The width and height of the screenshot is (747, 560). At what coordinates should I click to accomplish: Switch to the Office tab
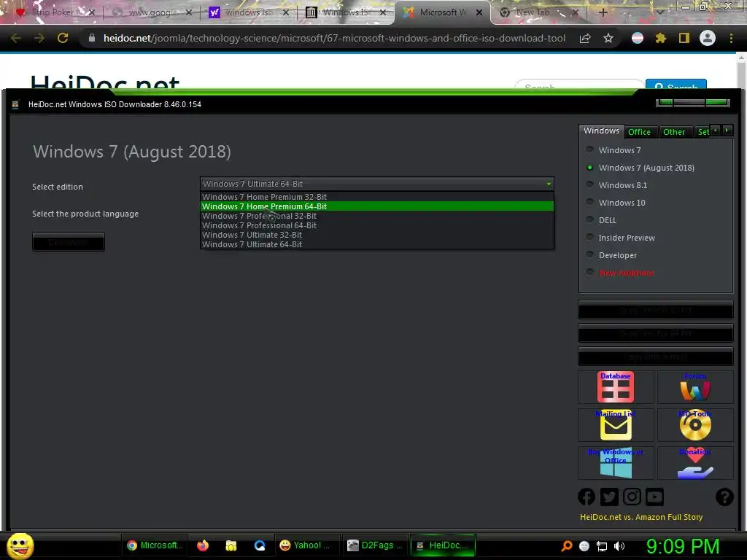tap(639, 132)
